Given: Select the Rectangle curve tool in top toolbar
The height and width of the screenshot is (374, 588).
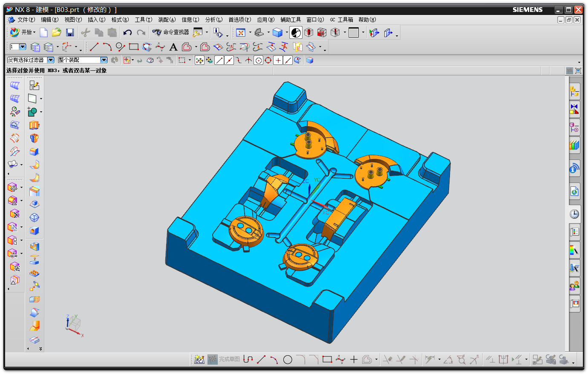Looking at the screenshot, I should click(134, 47).
